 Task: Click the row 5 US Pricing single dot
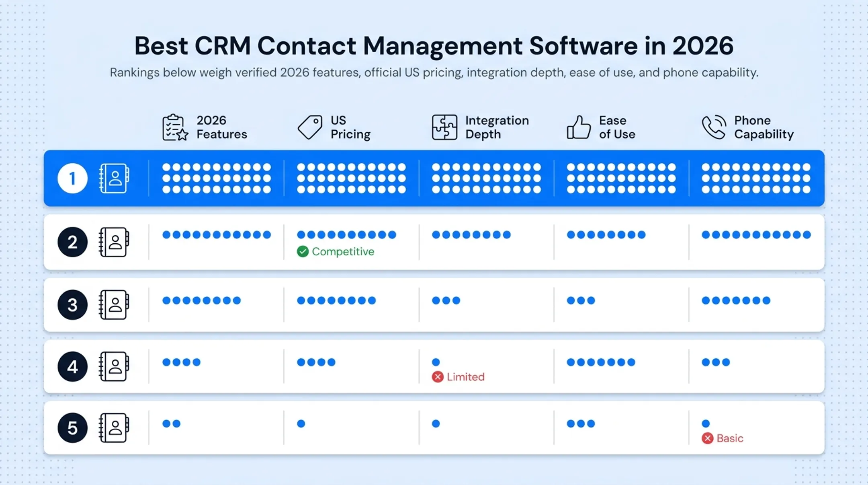point(301,423)
